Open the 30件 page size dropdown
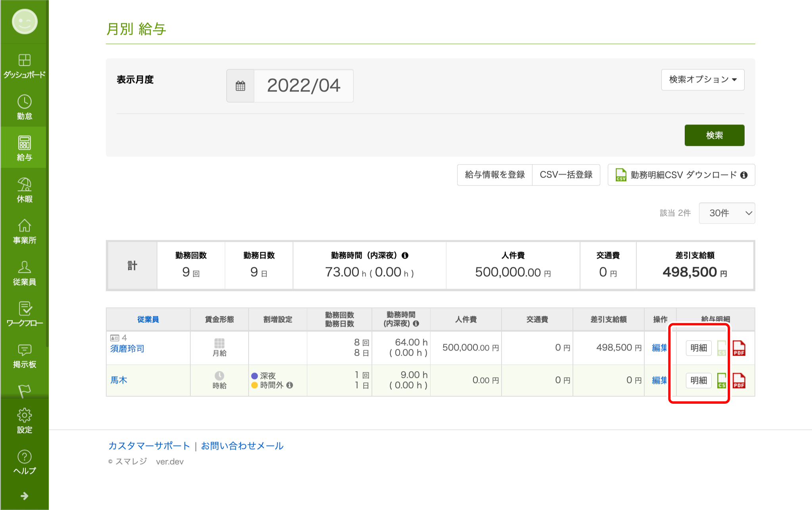The height and width of the screenshot is (510, 812). click(727, 213)
